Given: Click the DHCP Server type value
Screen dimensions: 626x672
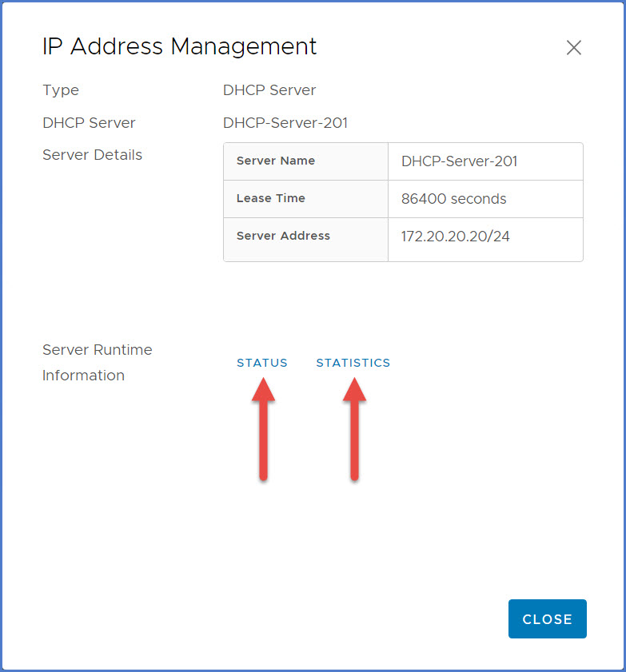Looking at the screenshot, I should [x=269, y=90].
